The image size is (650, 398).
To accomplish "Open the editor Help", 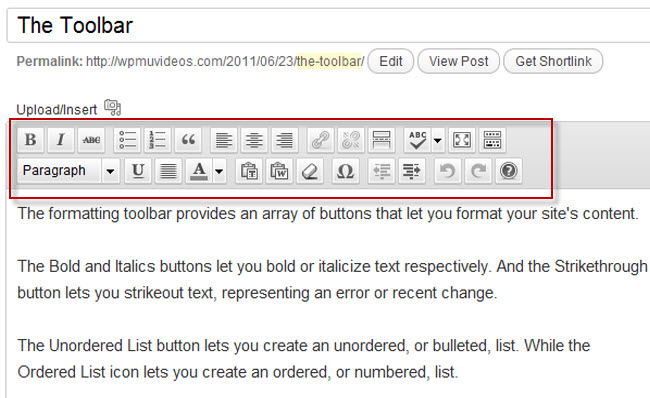I will click(x=509, y=171).
